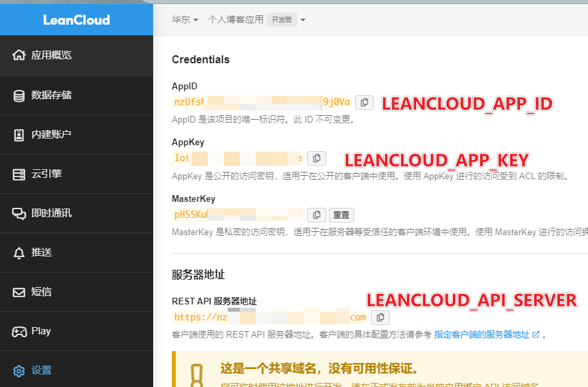588x387 pixels.
Task: Open 应用概览 via the home icon
Action: coord(19,55)
